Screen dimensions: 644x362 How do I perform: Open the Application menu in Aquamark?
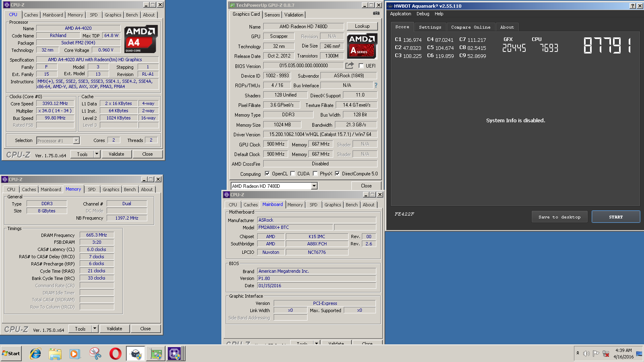(400, 14)
